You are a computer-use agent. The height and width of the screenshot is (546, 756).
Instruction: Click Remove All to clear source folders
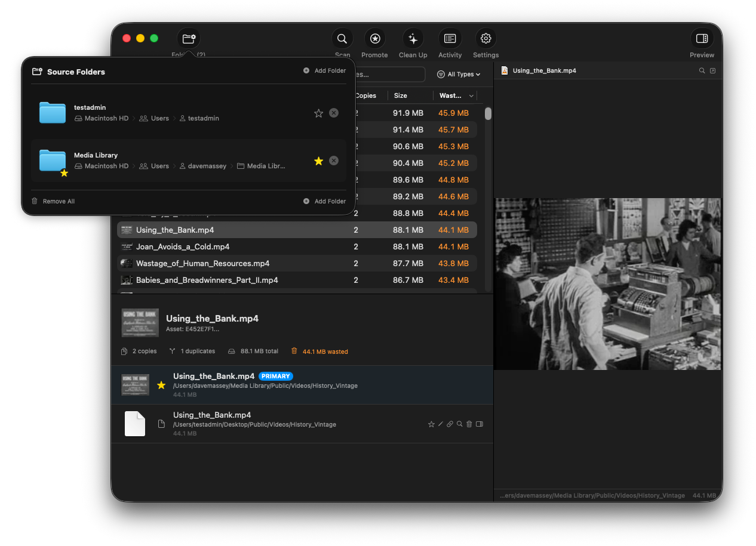(x=53, y=201)
